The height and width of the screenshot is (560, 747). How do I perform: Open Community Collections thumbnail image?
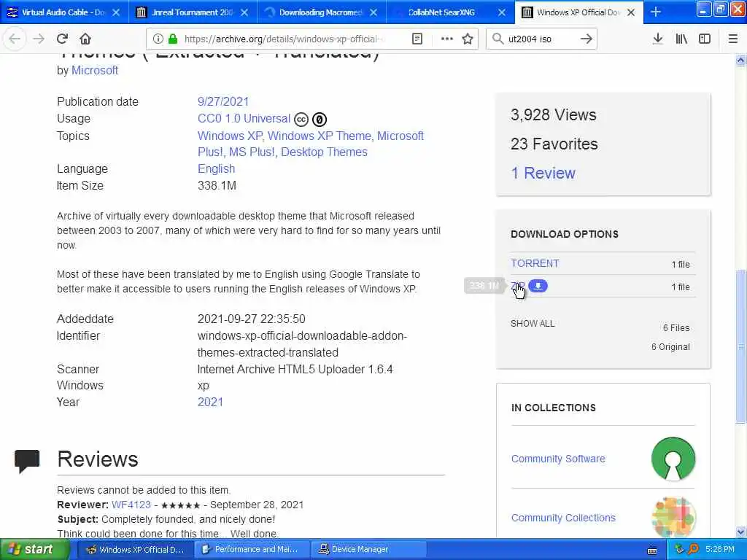[x=673, y=517]
